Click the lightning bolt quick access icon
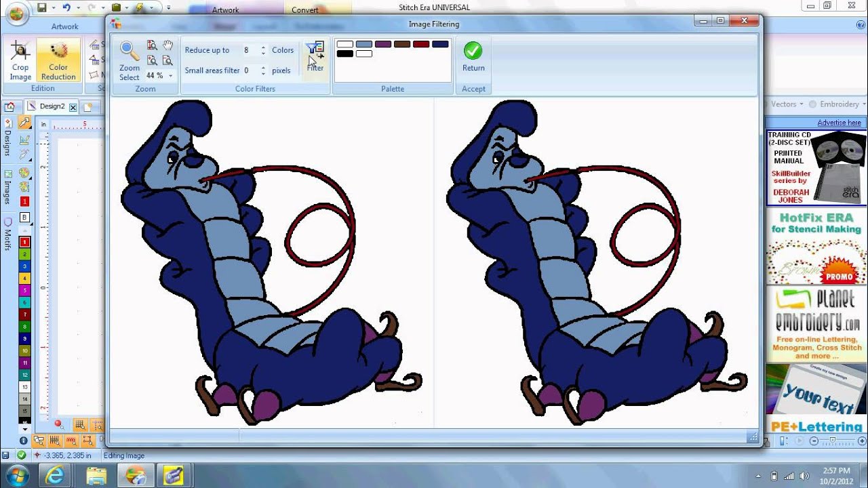868x488 pixels. click(140, 8)
